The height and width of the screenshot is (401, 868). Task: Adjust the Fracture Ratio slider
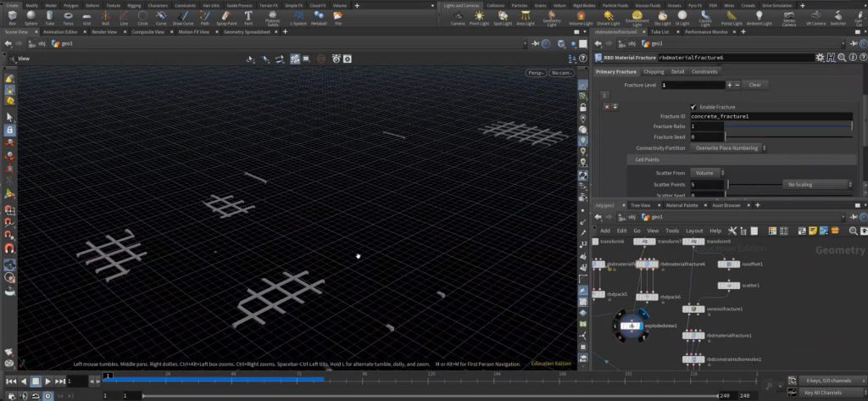pyautogui.click(x=789, y=126)
